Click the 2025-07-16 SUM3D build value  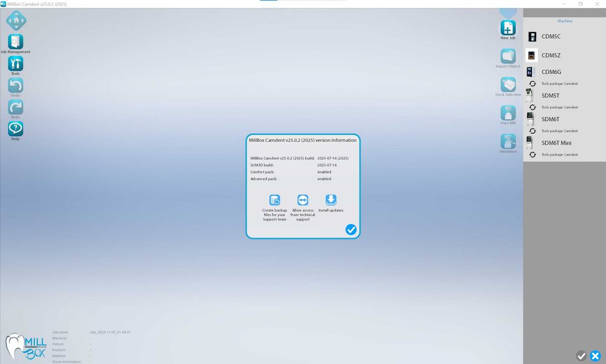coord(327,165)
